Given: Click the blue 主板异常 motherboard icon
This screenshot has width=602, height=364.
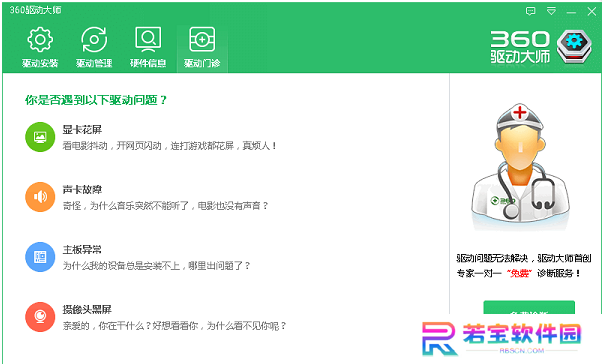Looking at the screenshot, I should [x=40, y=257].
